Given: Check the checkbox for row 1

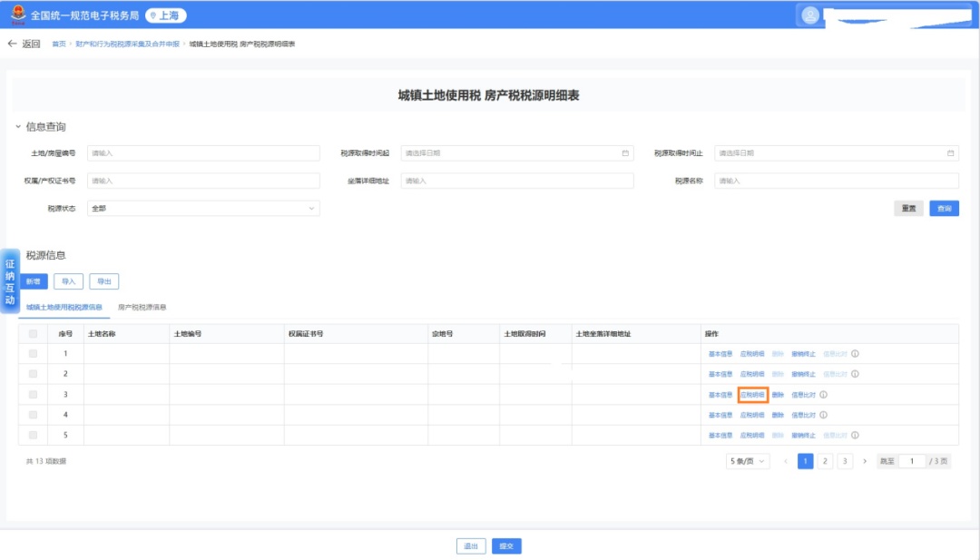Looking at the screenshot, I should point(34,353).
